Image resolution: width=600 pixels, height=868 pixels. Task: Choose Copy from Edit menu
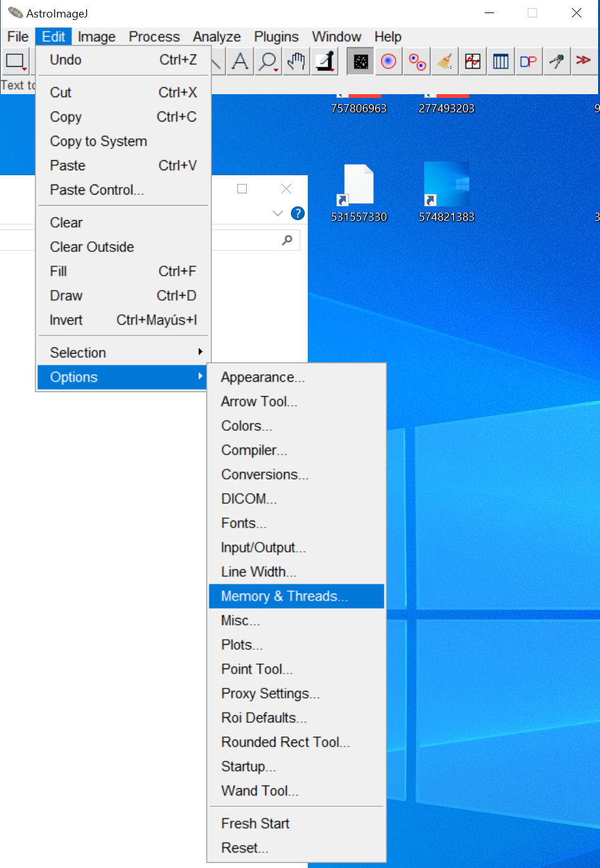[x=123, y=117]
